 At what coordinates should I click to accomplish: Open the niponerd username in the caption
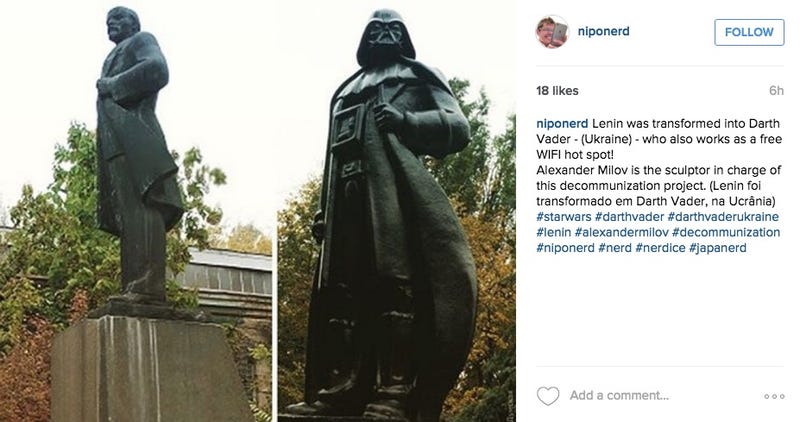pos(562,123)
